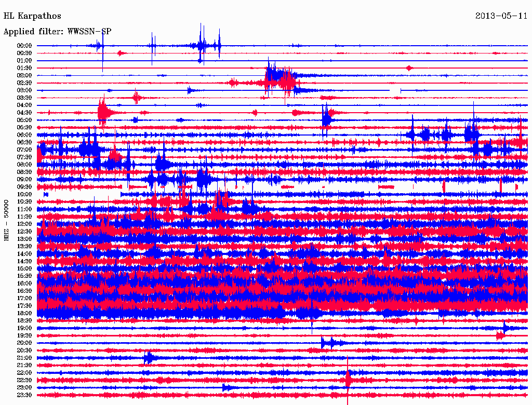Select the 02:00 time row label
The width and height of the screenshot is (532, 405).
point(24,76)
